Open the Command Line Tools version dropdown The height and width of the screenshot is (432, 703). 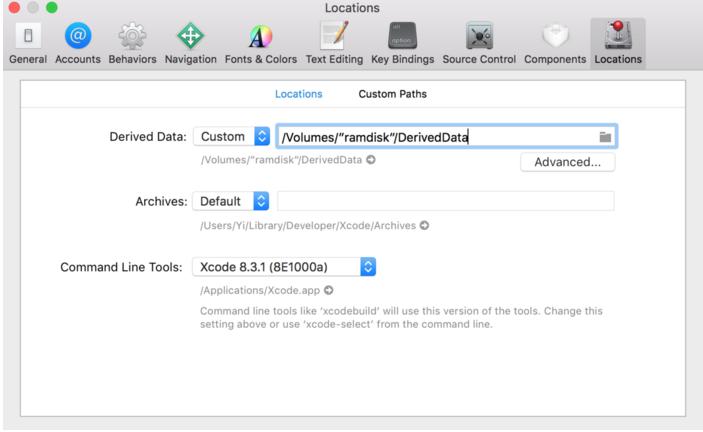284,267
